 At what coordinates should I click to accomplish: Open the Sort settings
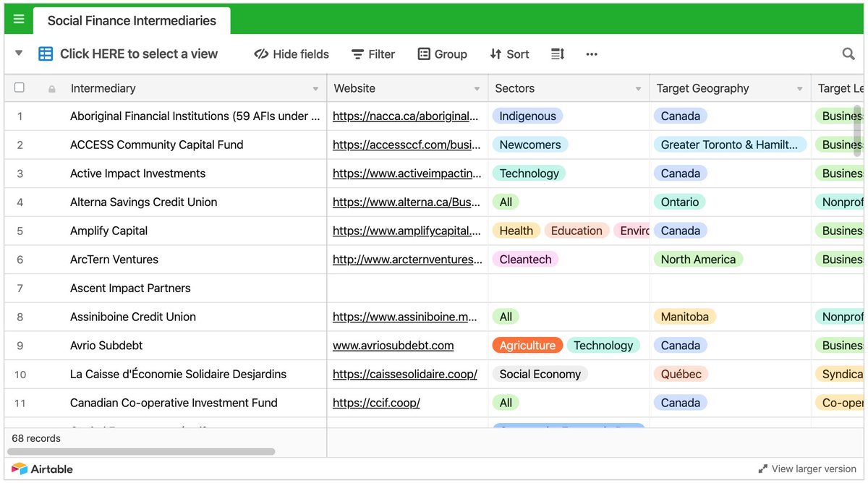(x=509, y=54)
